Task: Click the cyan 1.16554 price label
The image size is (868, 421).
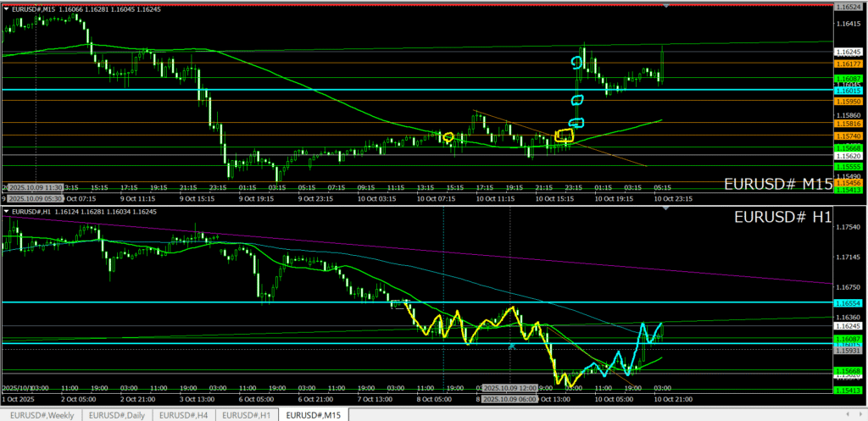Action: pos(848,302)
